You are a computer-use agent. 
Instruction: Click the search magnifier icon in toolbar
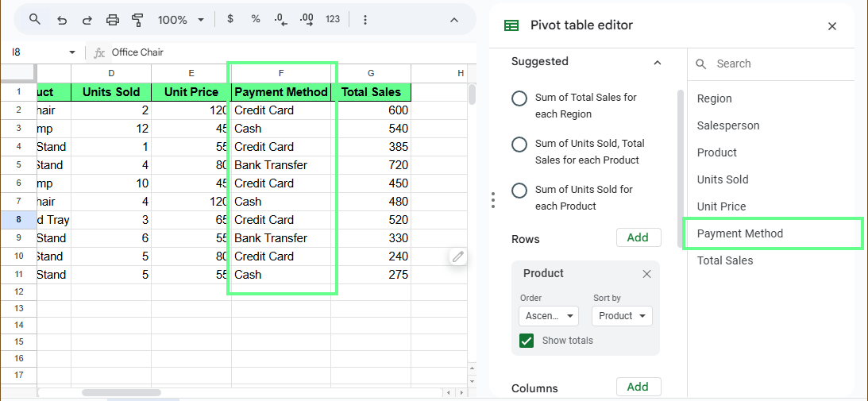pos(35,19)
